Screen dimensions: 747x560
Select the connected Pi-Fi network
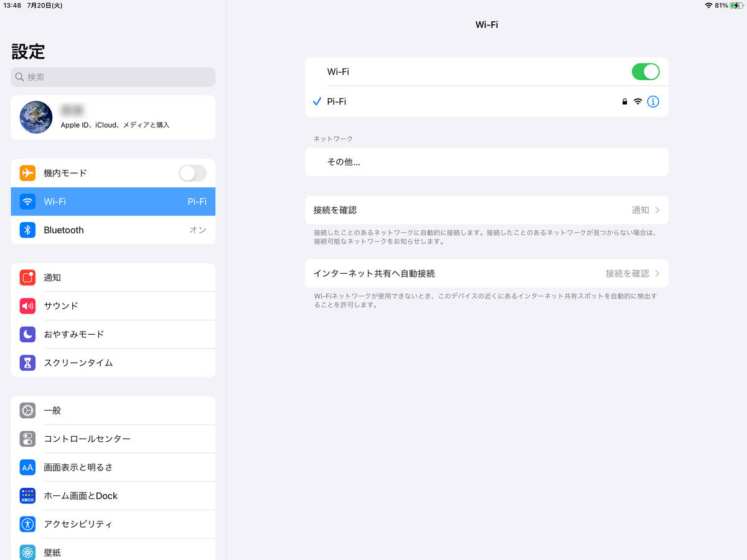[x=487, y=101]
